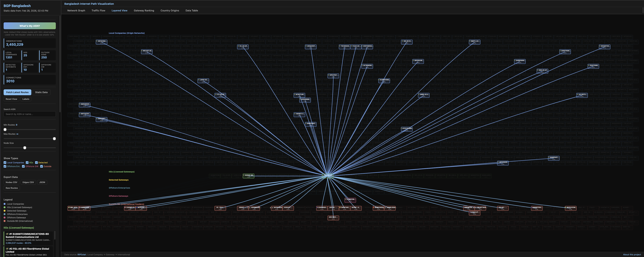Image resolution: width=644 pixels, height=257 pixels.
Task: Disable the Offshore GW filter
Action: 23,166
